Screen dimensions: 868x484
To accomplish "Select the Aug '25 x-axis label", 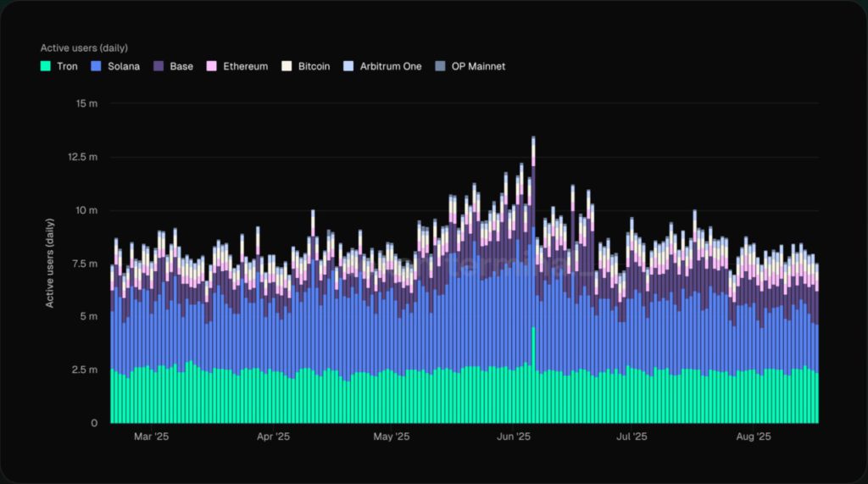I will (753, 437).
